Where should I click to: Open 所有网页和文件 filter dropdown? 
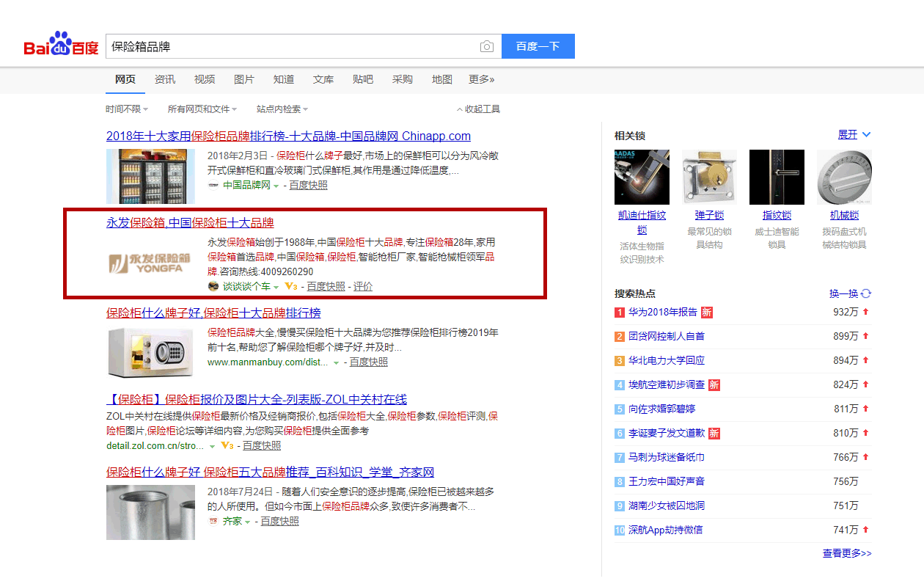(x=202, y=109)
